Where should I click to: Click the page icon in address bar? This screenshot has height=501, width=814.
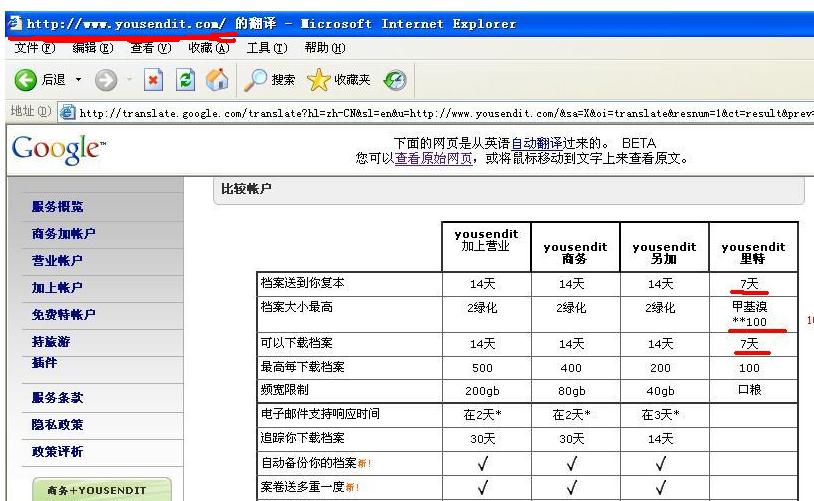click(67, 112)
